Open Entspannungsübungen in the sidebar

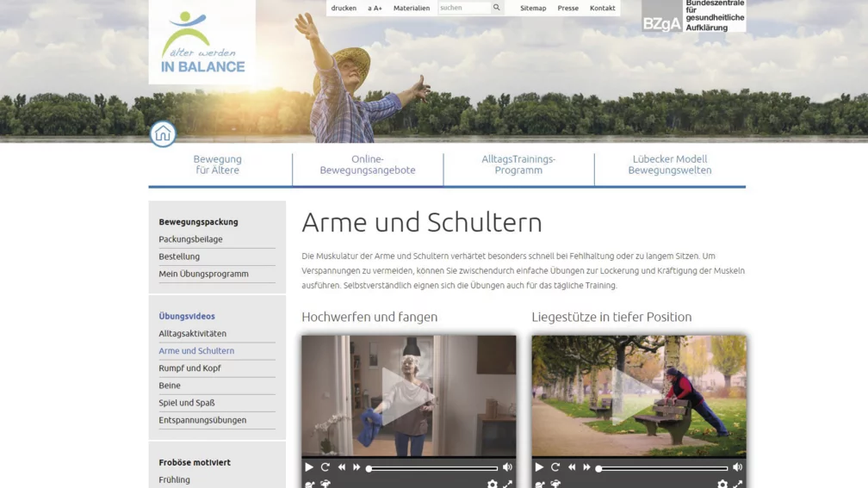(202, 420)
